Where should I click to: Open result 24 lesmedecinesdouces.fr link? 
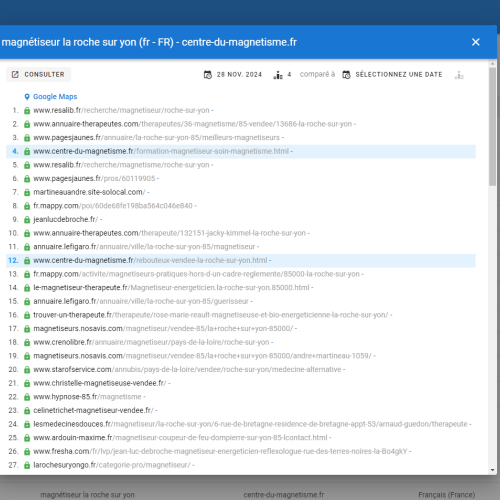250,425
